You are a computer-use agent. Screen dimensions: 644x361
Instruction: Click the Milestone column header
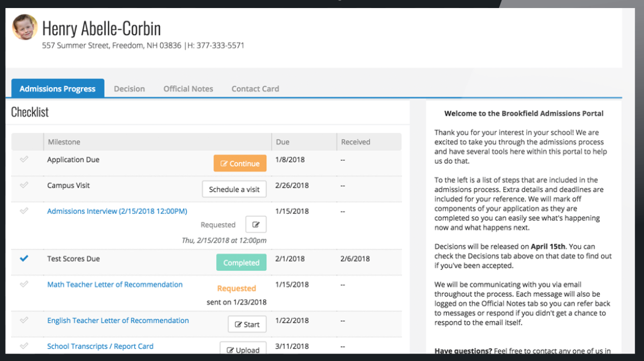[x=64, y=142]
